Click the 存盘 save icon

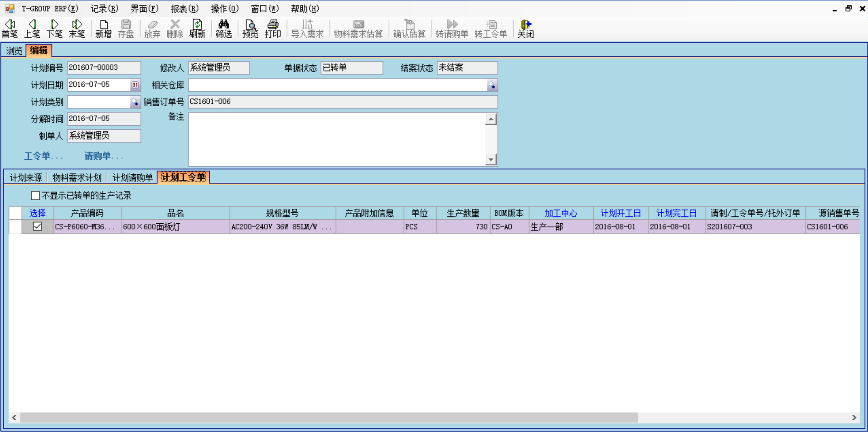coord(126,29)
